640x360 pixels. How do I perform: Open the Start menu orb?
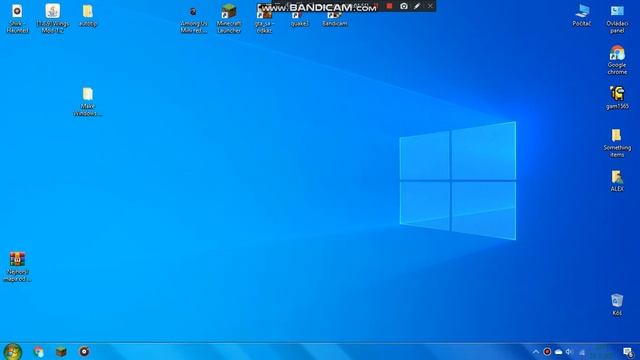(x=13, y=352)
